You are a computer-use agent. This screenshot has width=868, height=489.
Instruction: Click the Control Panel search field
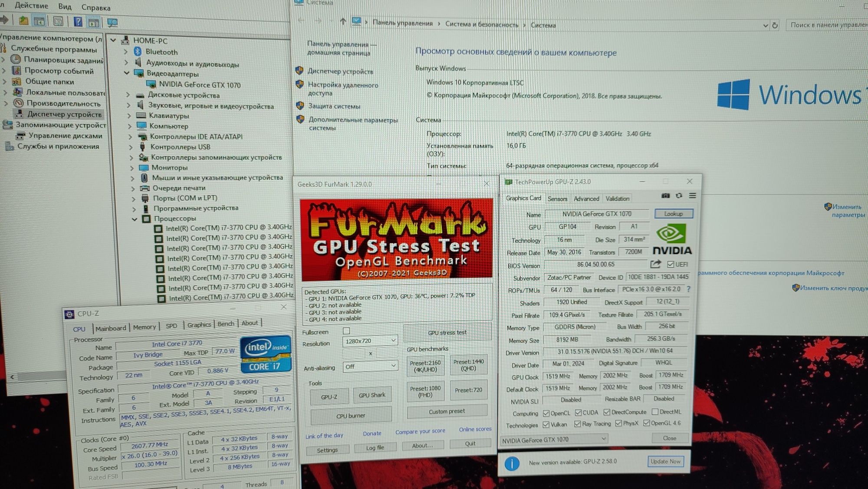point(827,25)
